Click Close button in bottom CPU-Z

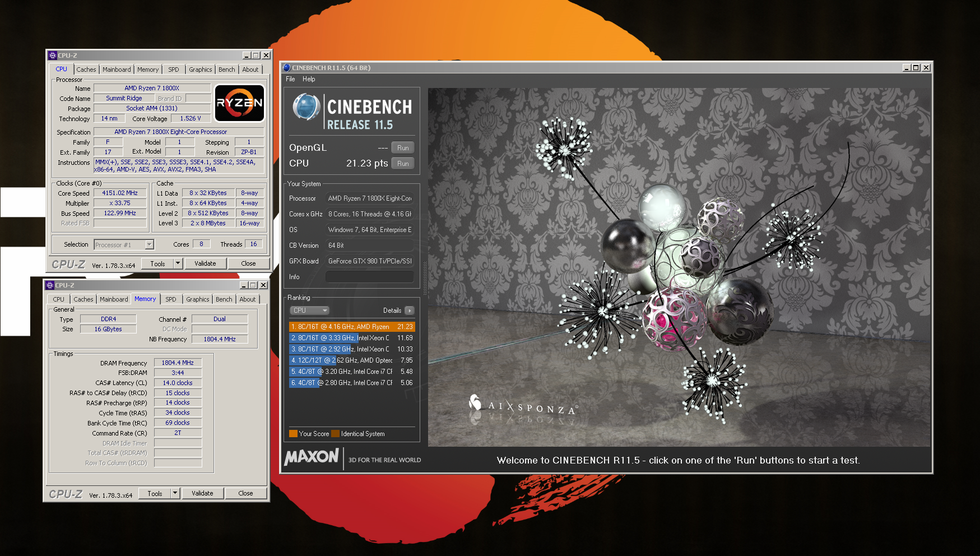[x=245, y=493]
